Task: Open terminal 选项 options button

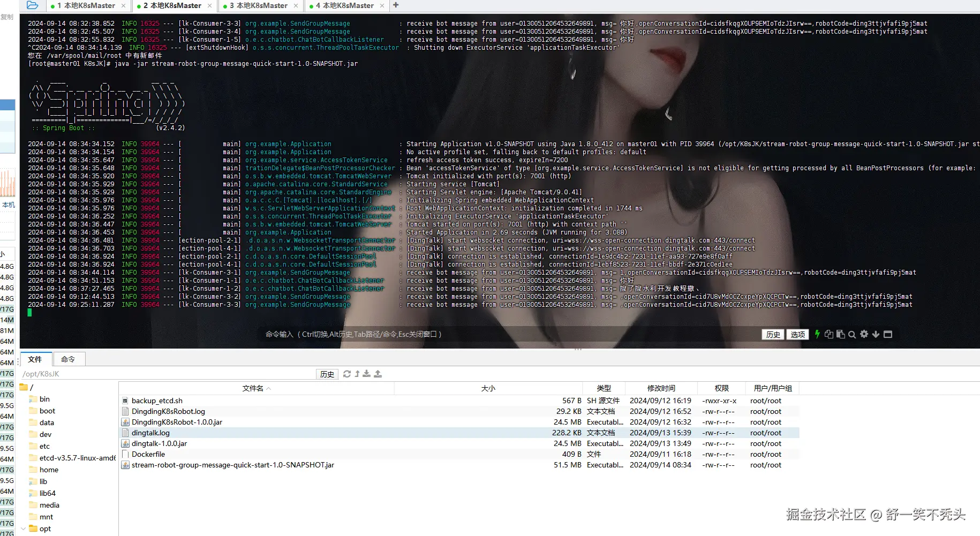Action: pyautogui.click(x=797, y=335)
